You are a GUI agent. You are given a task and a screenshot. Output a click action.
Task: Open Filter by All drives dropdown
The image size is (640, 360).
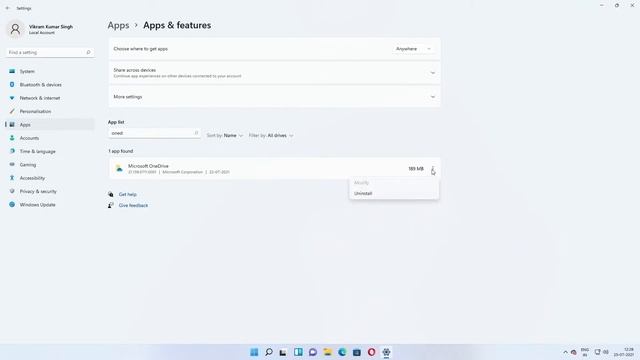[x=271, y=136]
